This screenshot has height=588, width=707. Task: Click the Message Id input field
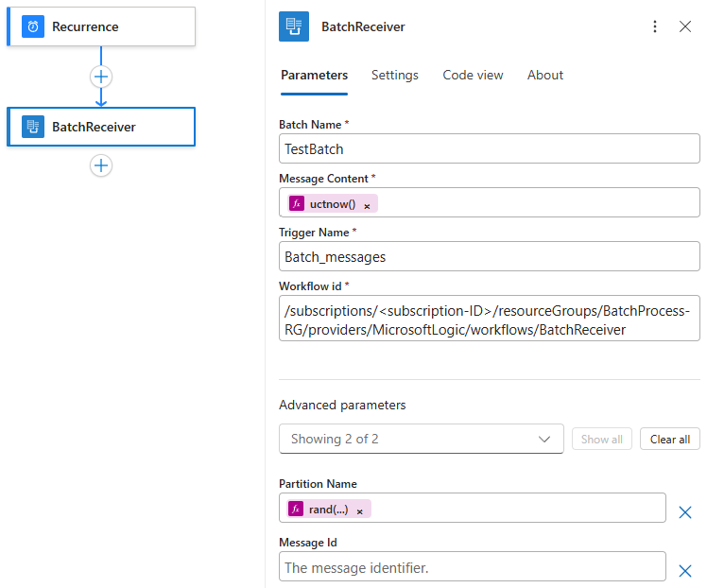click(x=472, y=566)
